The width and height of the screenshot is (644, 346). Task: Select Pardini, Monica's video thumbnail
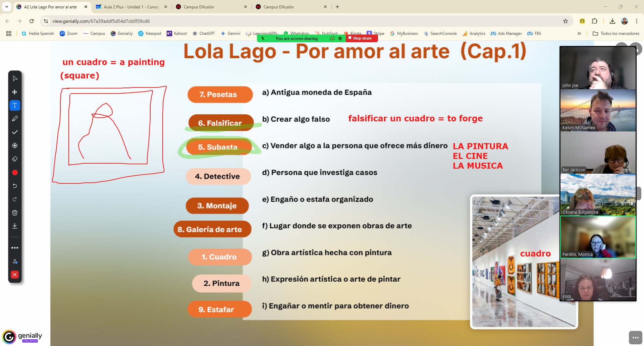(598, 237)
